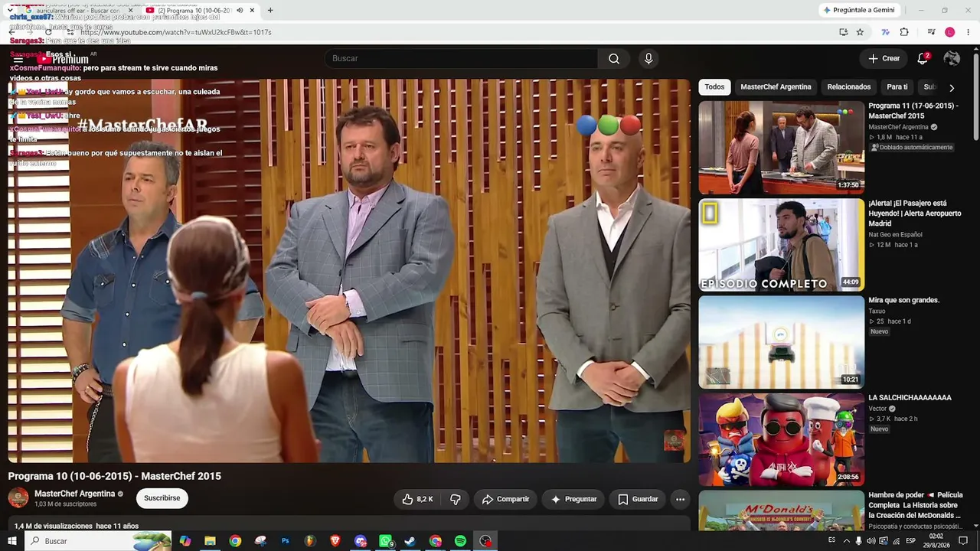
Task: Click the browser address bar URL
Action: [x=176, y=32]
